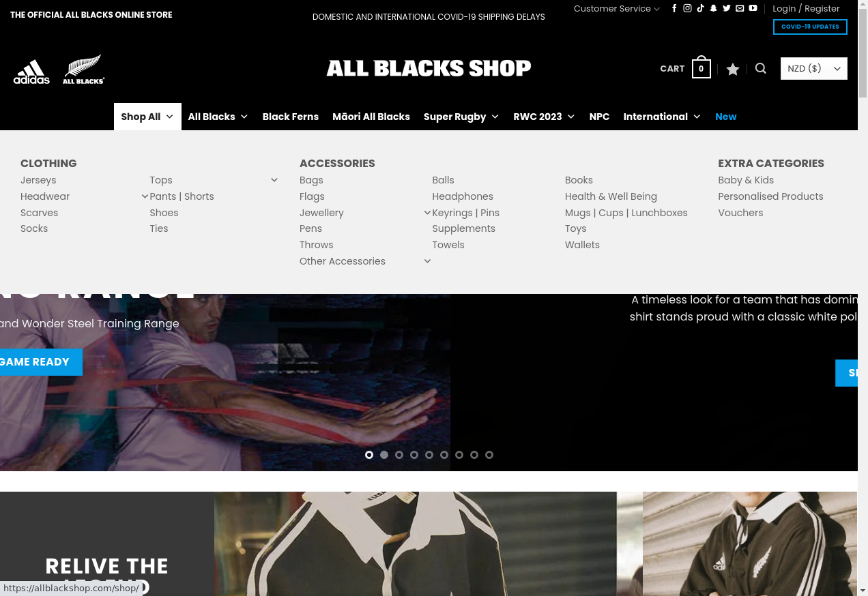
Task: Open the Twitter social icon
Action: [x=726, y=8]
